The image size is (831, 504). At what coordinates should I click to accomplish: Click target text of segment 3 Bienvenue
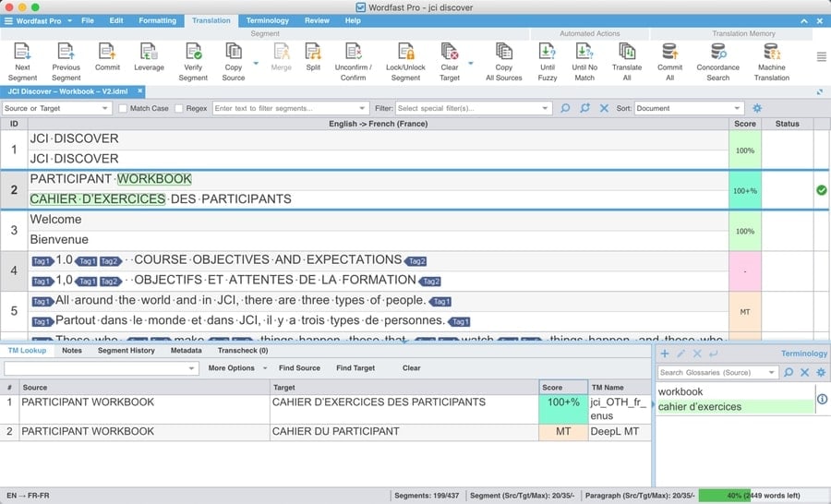pyautogui.click(x=59, y=240)
